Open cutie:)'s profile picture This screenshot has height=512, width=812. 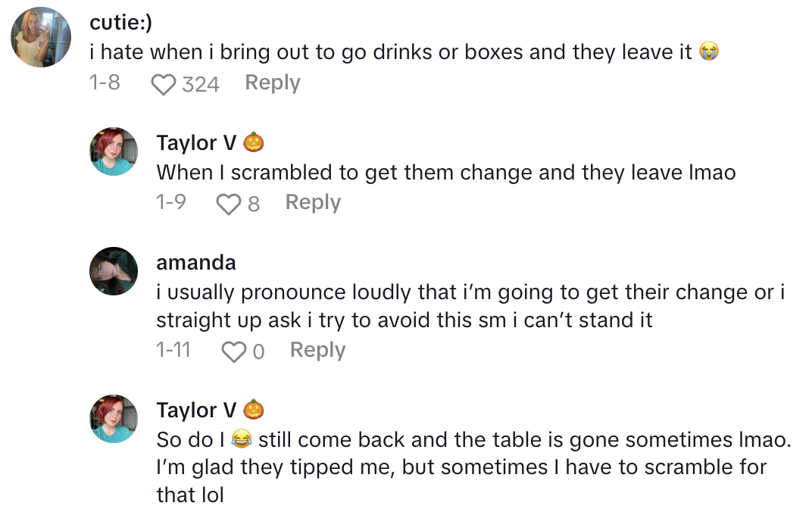point(42,37)
